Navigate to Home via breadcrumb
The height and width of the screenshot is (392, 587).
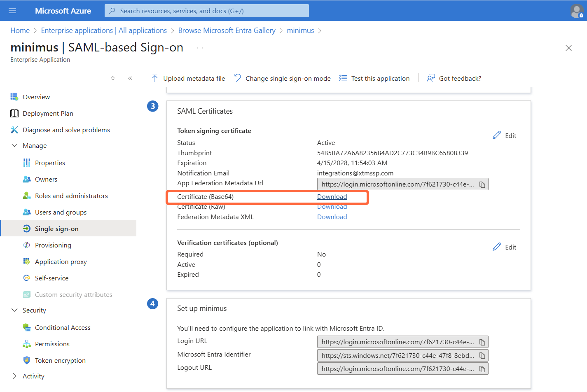(x=20, y=30)
